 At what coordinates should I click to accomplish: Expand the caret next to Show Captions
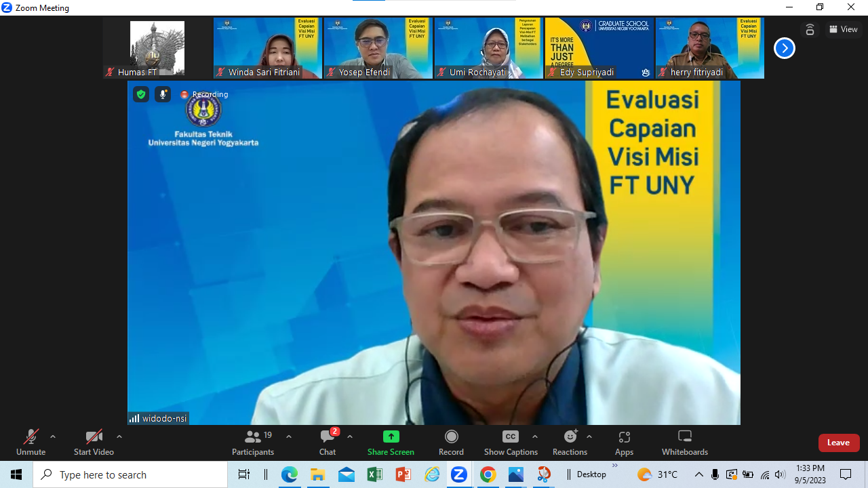[535, 436]
